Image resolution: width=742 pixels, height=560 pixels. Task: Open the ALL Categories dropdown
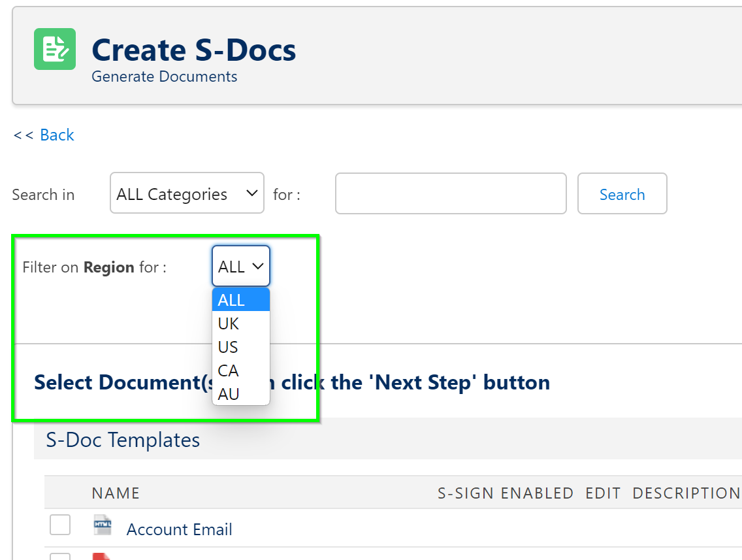pyautogui.click(x=187, y=193)
